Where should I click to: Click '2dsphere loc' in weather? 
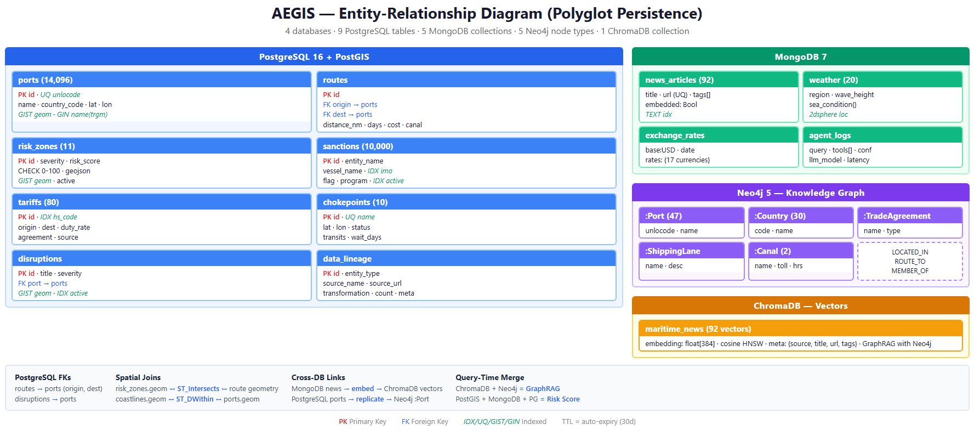tap(828, 115)
